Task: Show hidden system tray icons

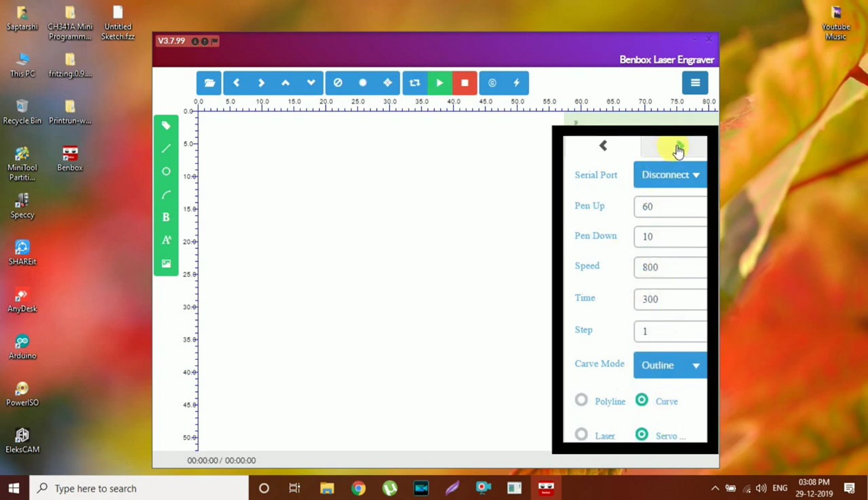Action: click(715, 488)
